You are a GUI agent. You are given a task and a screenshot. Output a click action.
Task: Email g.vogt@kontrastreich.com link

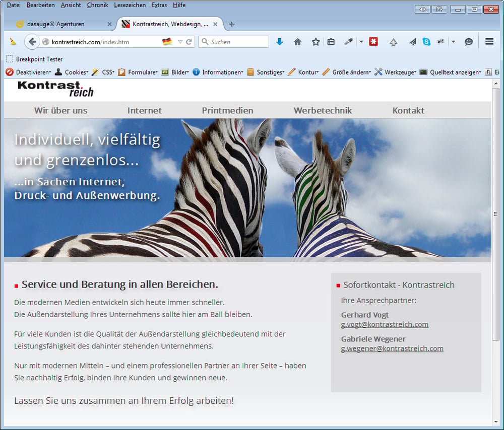[x=385, y=324]
